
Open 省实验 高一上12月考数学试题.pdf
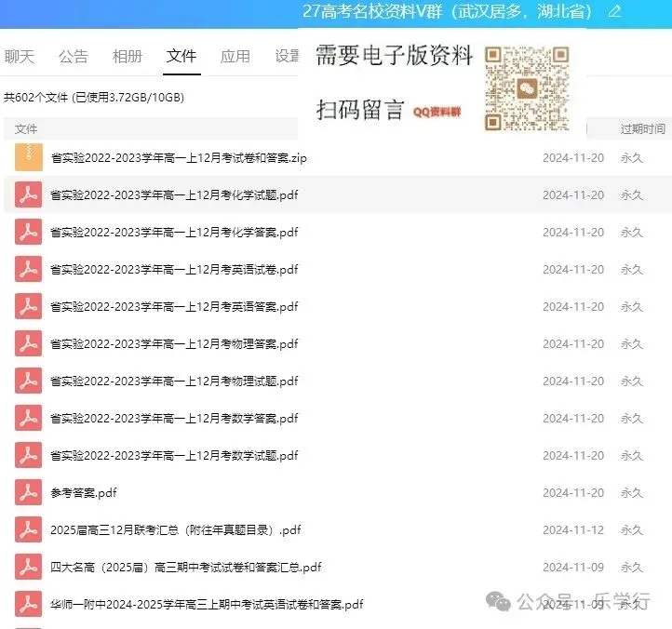click(x=174, y=456)
